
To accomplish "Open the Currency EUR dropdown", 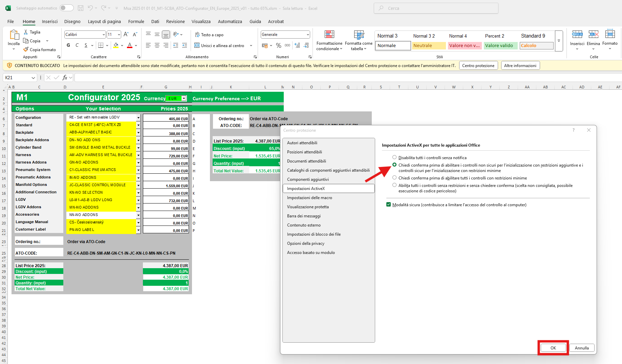I will (x=184, y=99).
